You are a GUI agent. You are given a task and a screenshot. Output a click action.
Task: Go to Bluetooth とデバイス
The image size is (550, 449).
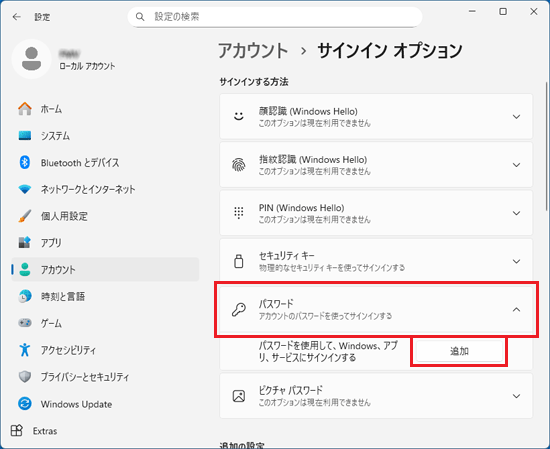(x=105, y=162)
